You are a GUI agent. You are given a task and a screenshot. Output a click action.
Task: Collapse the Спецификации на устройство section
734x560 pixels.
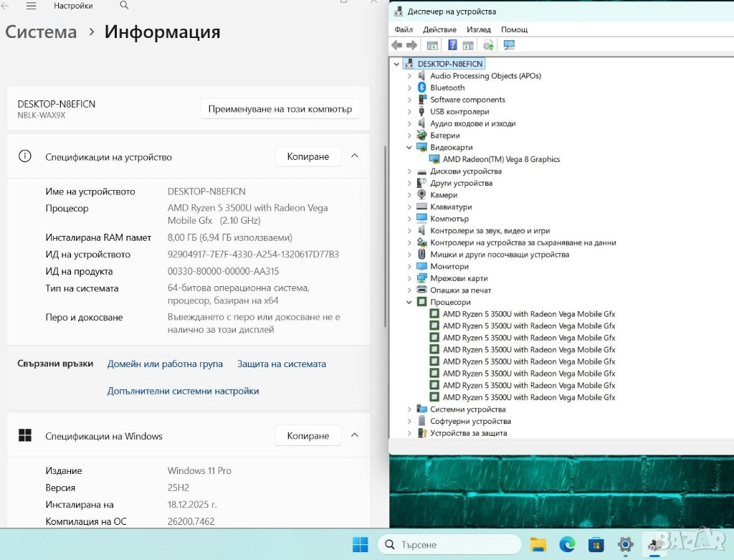[354, 156]
